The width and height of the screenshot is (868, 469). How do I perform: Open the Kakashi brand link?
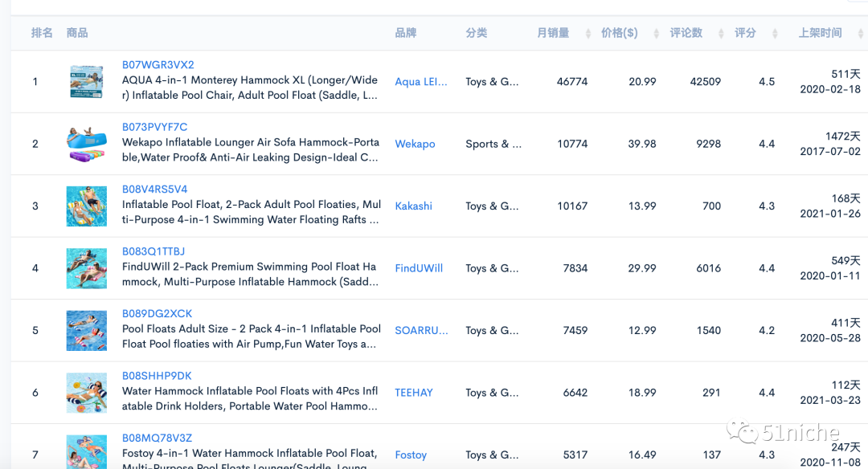(414, 206)
